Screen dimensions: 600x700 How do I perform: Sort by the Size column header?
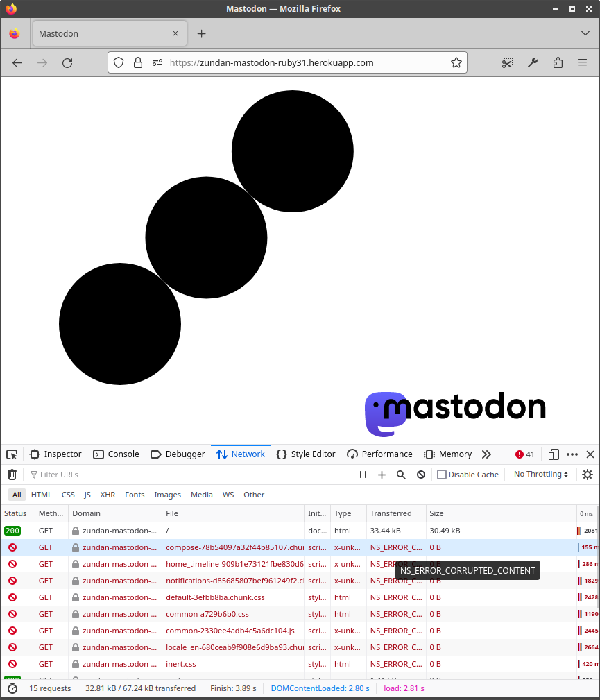tap(502, 513)
